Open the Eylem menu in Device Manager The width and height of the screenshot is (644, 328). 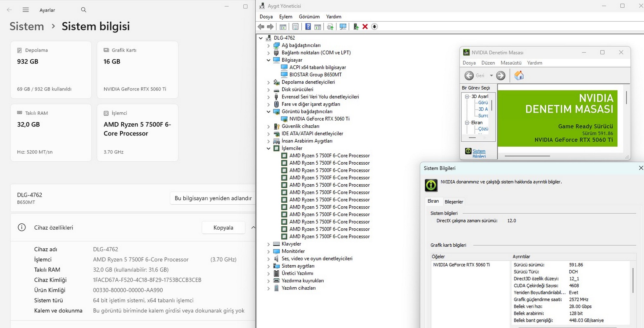point(285,16)
